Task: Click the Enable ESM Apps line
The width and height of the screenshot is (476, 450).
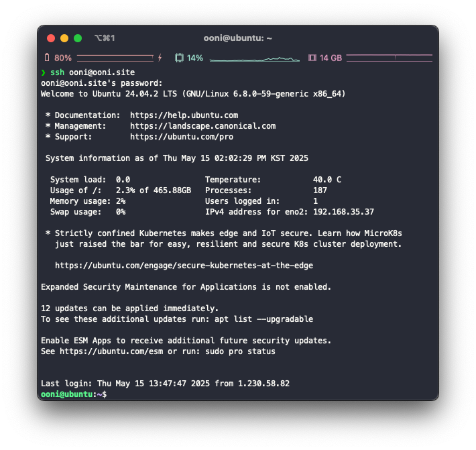Action: tap(186, 341)
